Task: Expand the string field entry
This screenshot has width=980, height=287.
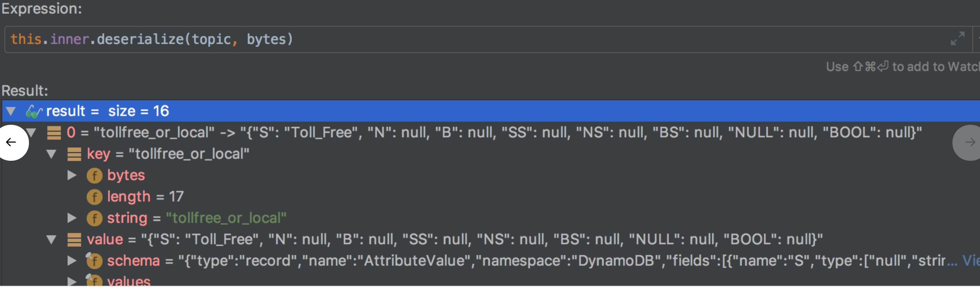Action: (72, 218)
